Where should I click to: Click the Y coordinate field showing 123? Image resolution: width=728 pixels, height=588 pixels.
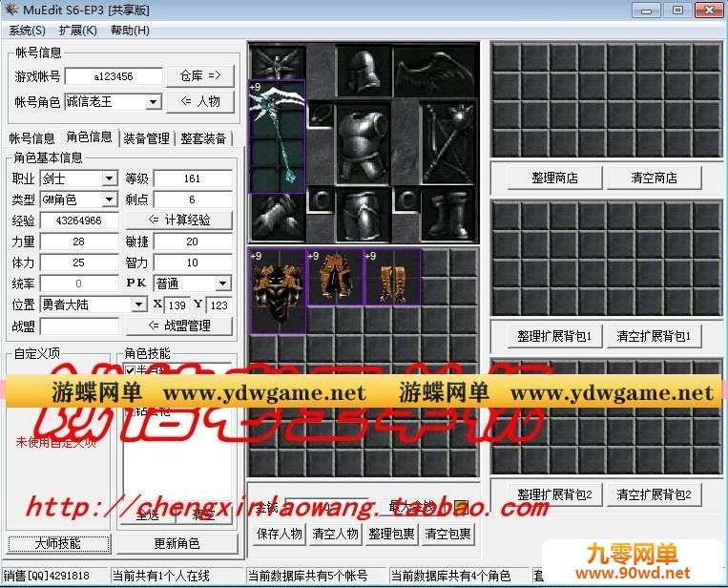click(219, 305)
